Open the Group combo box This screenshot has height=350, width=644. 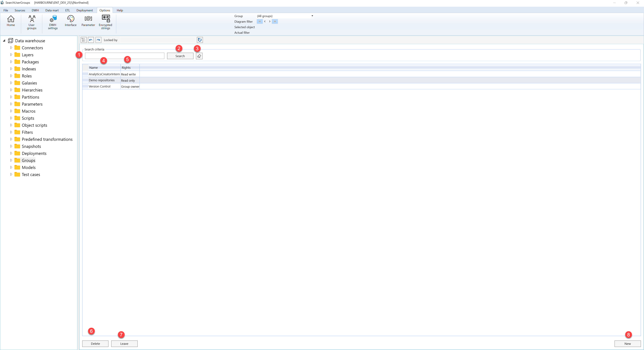click(285, 16)
